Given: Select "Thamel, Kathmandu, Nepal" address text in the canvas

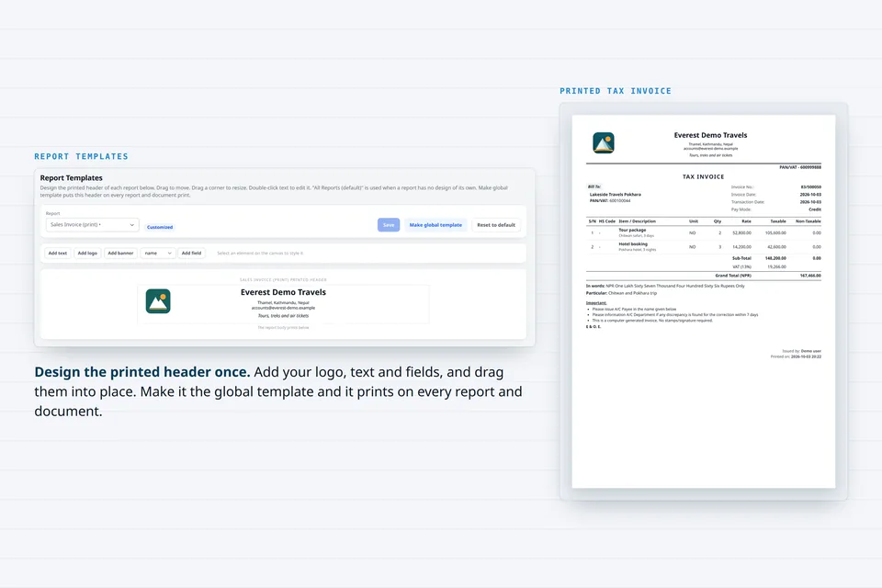Looking at the screenshot, I should (x=284, y=302).
